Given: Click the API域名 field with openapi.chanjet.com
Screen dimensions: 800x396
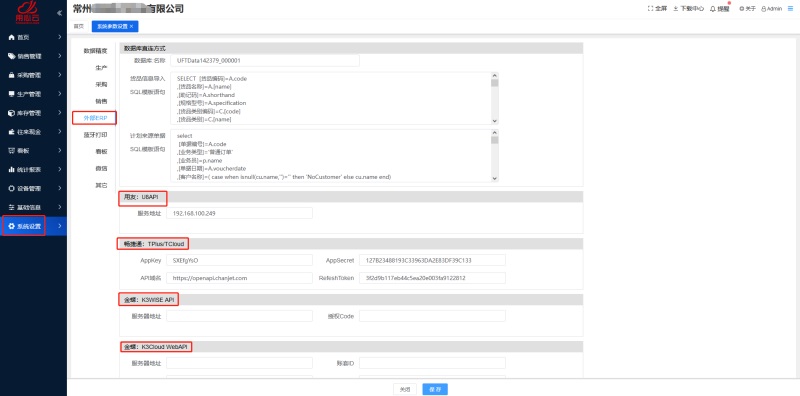Looking at the screenshot, I should click(239, 278).
